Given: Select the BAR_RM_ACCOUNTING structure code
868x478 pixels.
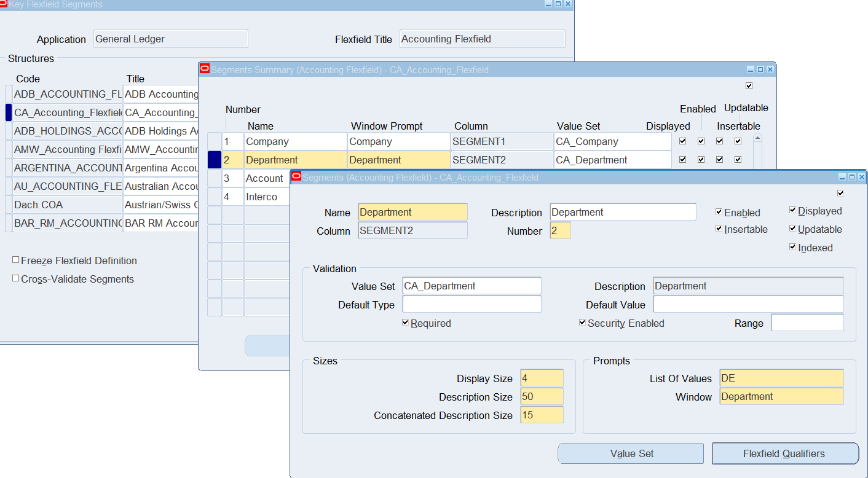Looking at the screenshot, I should tap(68, 223).
